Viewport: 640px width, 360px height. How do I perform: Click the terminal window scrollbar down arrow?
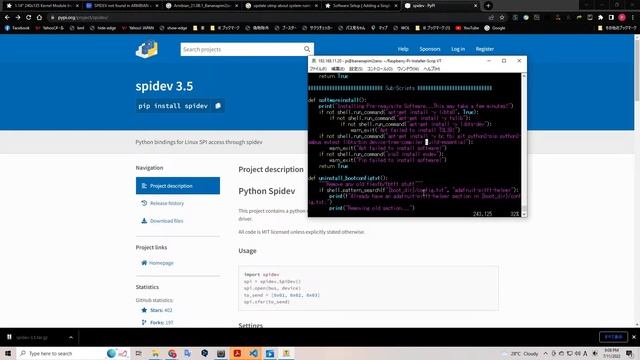(x=524, y=214)
